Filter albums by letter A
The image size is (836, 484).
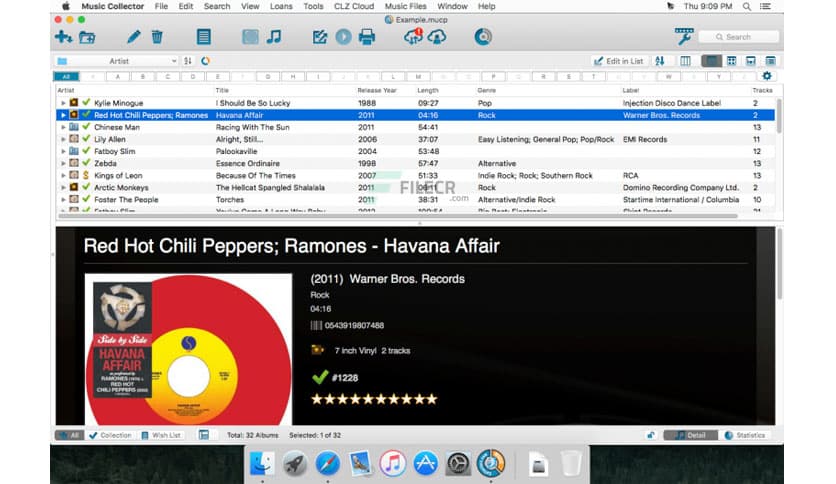pos(118,77)
